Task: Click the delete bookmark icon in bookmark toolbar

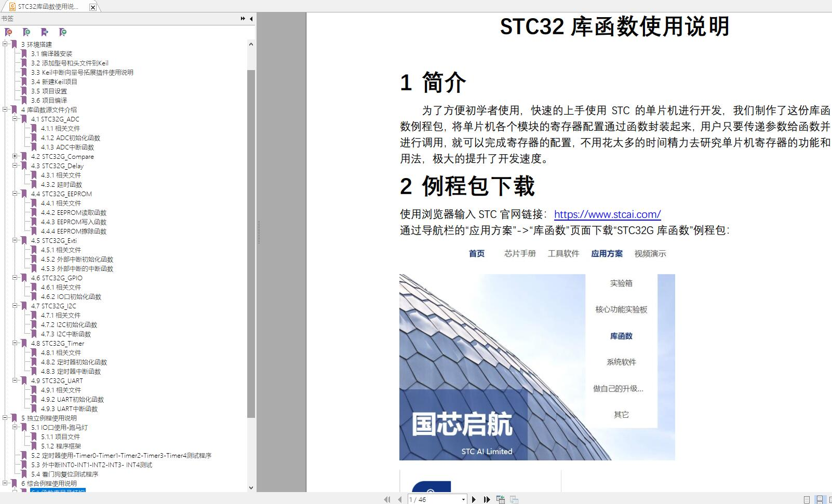Action: click(9, 32)
